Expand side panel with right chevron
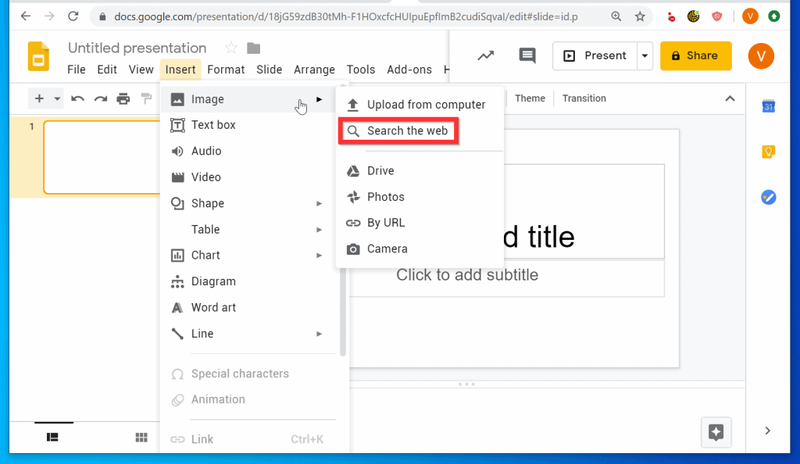 coord(767,431)
